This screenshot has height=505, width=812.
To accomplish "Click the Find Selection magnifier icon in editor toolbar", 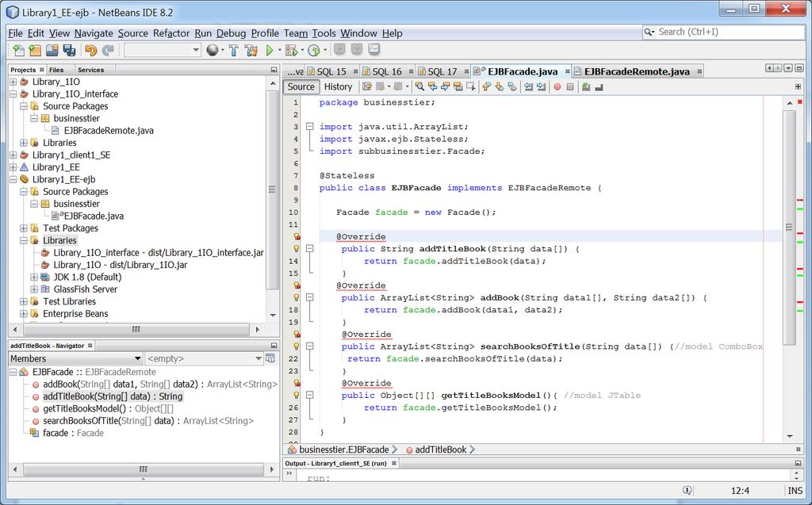I will [420, 86].
